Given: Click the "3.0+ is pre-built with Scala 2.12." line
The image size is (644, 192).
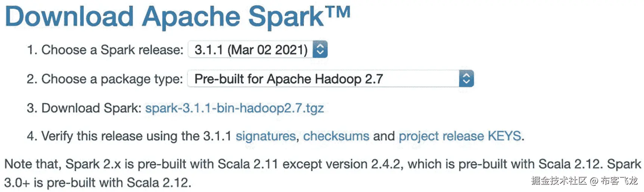Looking at the screenshot, I should click(x=98, y=183).
